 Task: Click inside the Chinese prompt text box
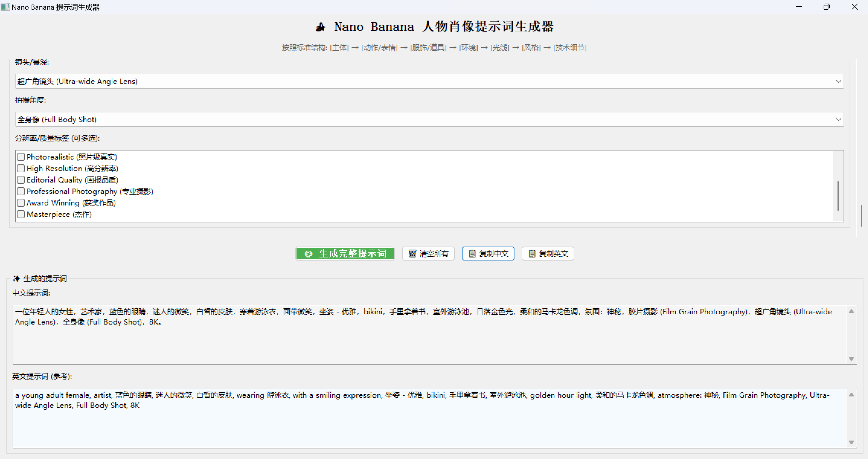tap(428, 341)
